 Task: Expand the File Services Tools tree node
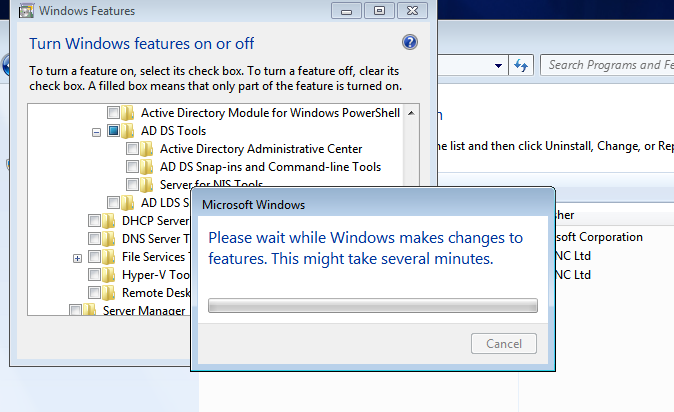(x=77, y=258)
